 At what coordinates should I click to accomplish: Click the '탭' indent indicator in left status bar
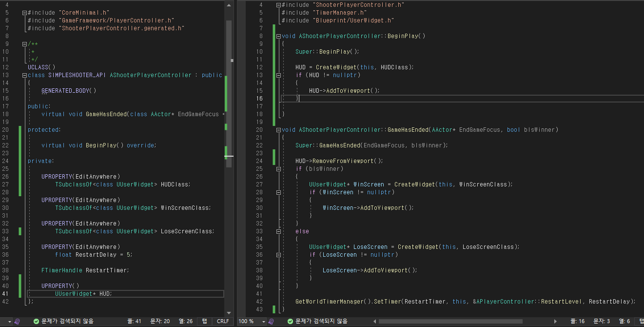204,321
